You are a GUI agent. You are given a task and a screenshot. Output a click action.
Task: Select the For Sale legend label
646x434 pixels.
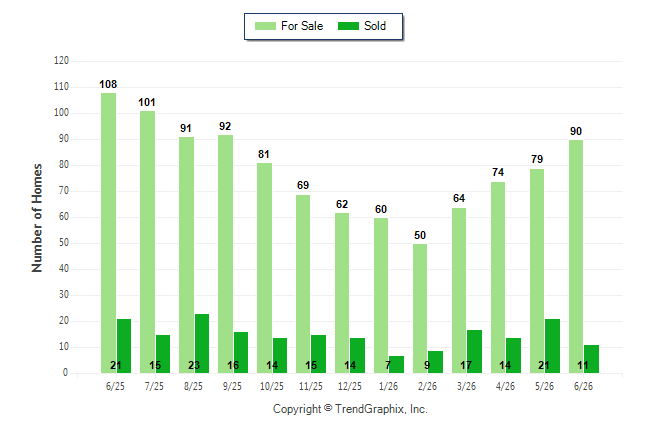[x=302, y=26]
